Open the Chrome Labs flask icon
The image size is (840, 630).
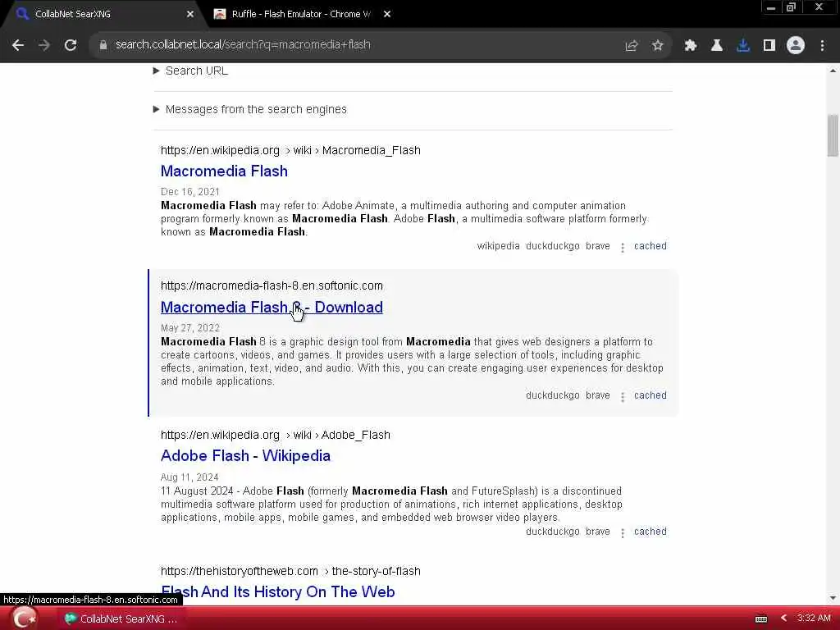coord(717,46)
